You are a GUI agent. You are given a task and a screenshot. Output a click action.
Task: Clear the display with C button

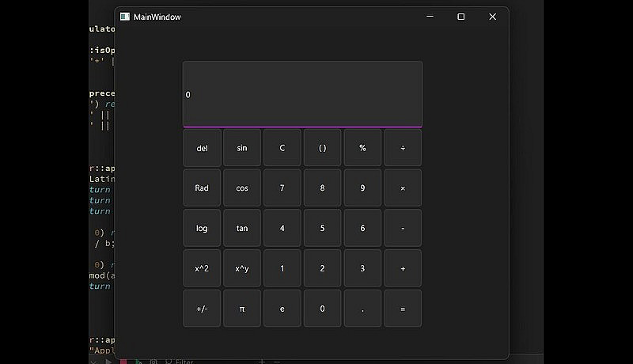pos(282,148)
